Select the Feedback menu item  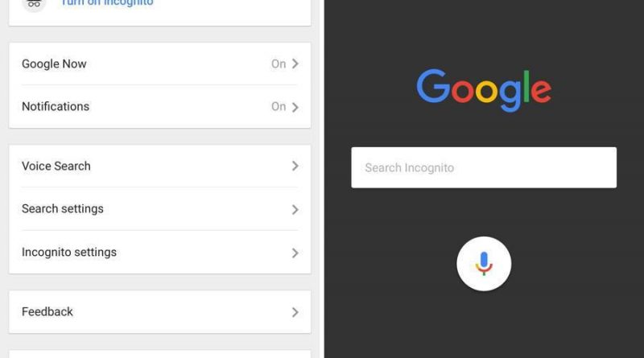(47, 312)
